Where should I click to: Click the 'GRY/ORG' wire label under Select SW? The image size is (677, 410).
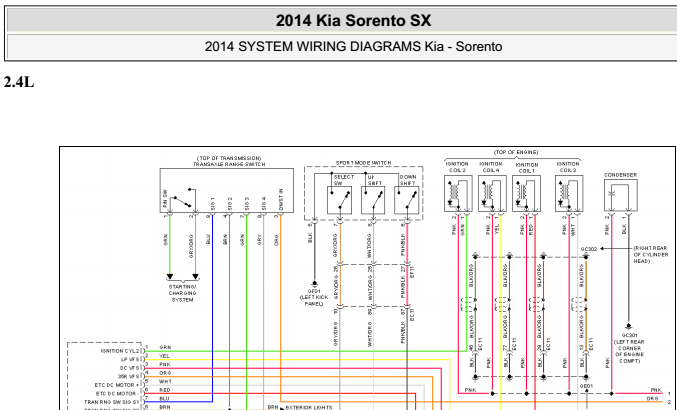pyautogui.click(x=335, y=246)
